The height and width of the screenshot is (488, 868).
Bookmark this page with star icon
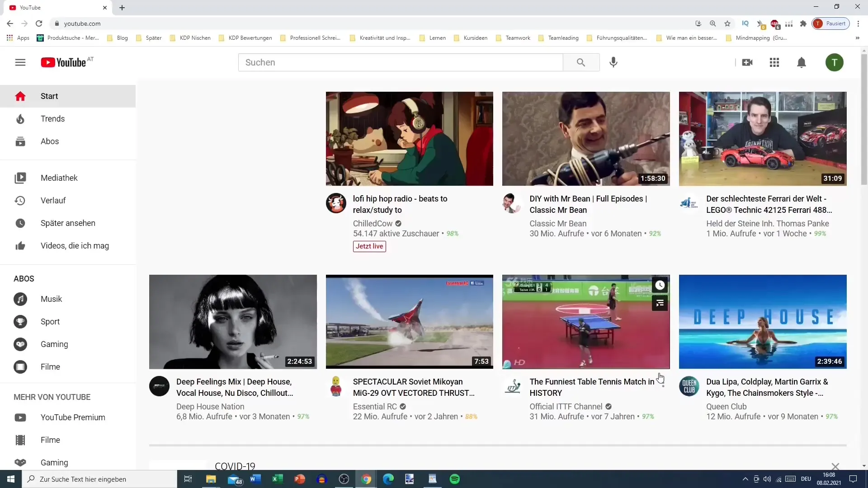click(727, 23)
